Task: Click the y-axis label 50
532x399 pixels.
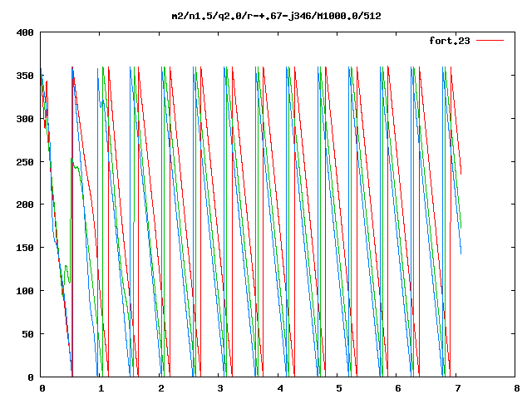Action: click(x=27, y=334)
